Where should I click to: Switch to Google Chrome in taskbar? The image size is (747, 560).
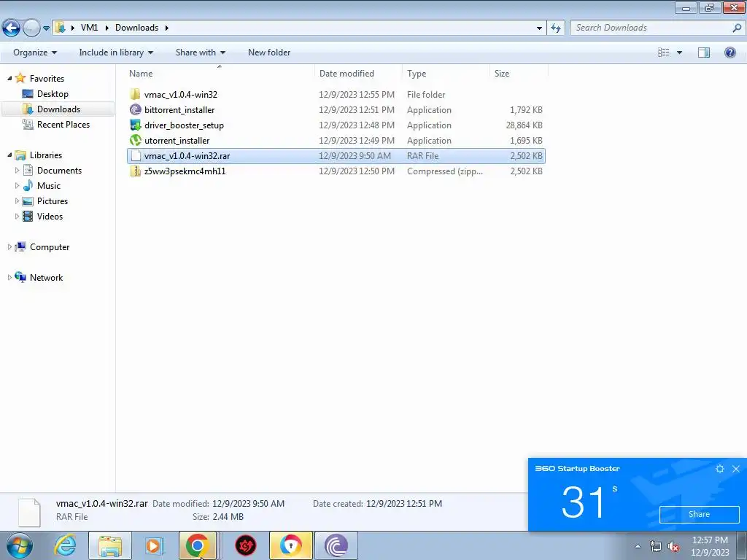198,545
